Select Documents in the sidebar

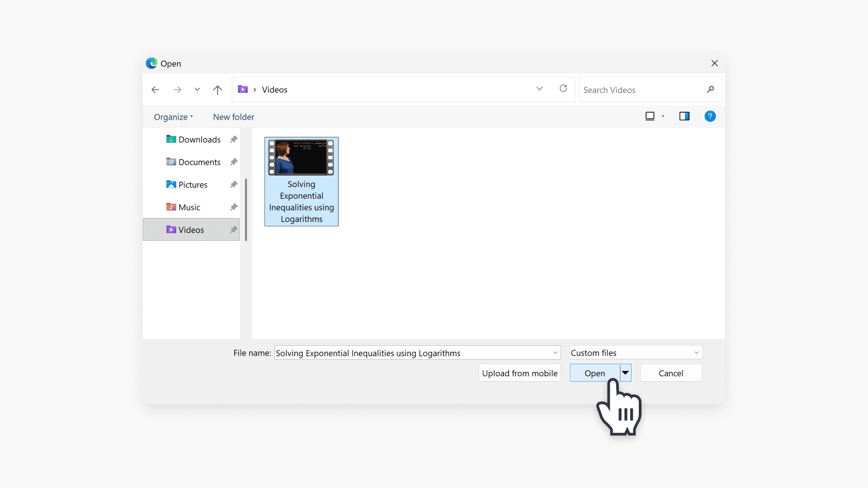point(199,162)
